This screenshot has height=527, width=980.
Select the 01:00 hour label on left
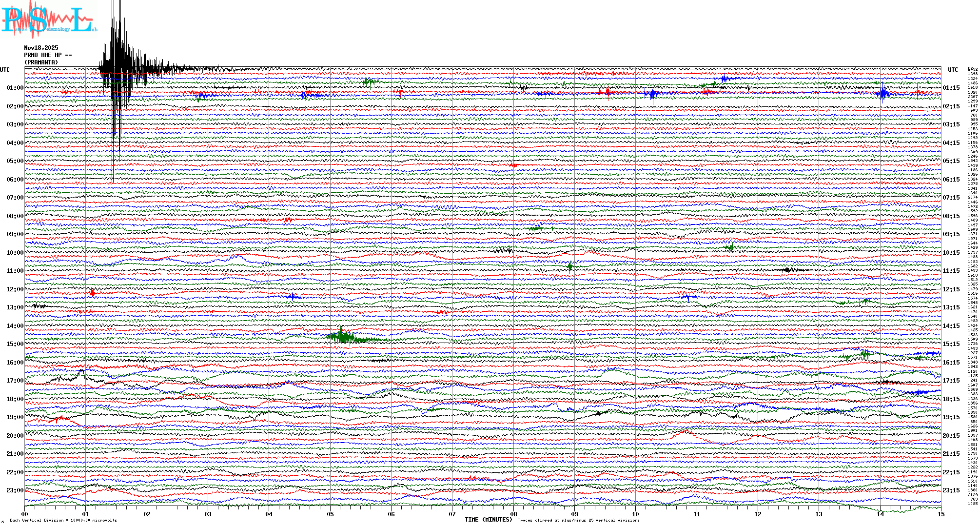click(15, 88)
